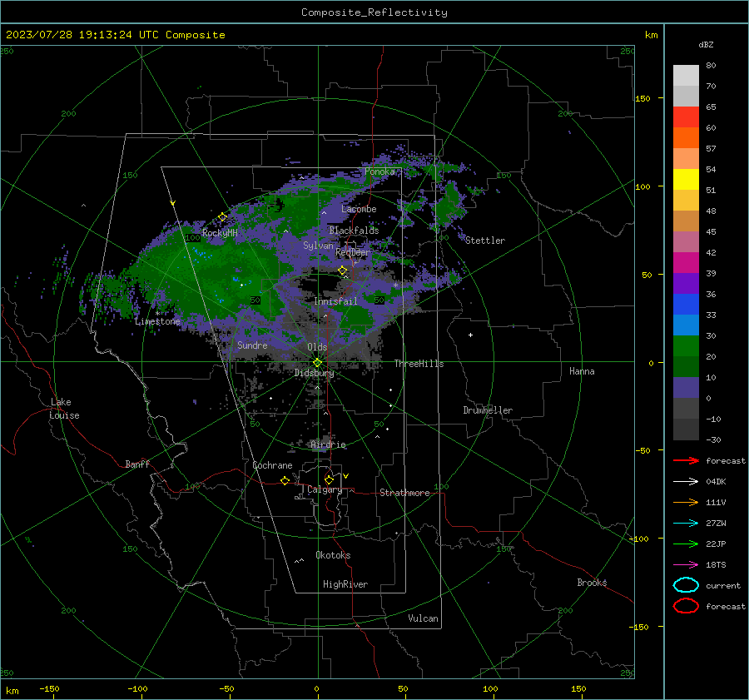Click the 18TS legend label

716,565
